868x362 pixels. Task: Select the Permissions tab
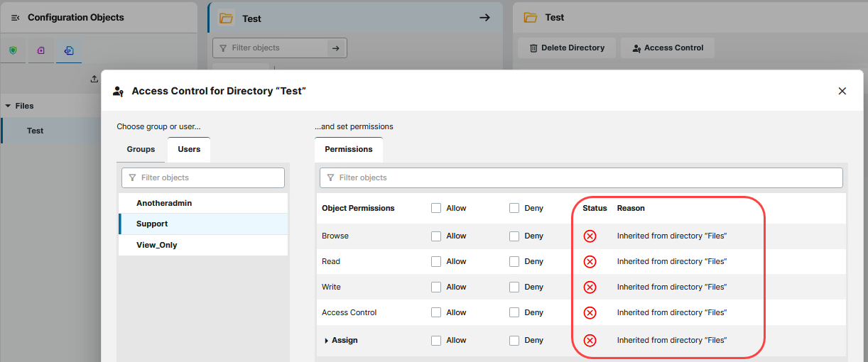click(348, 150)
